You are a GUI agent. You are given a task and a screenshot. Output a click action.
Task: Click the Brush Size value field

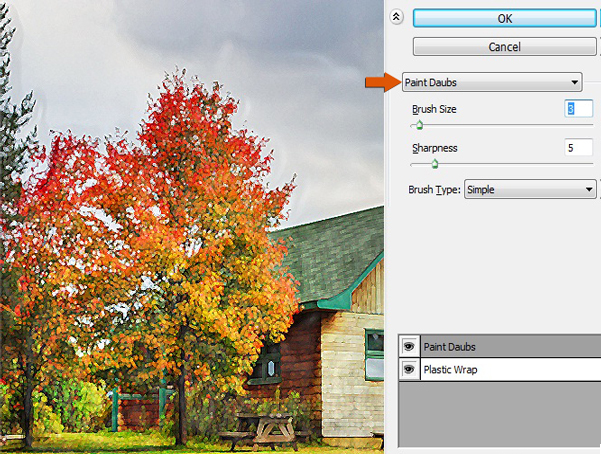[578, 109]
